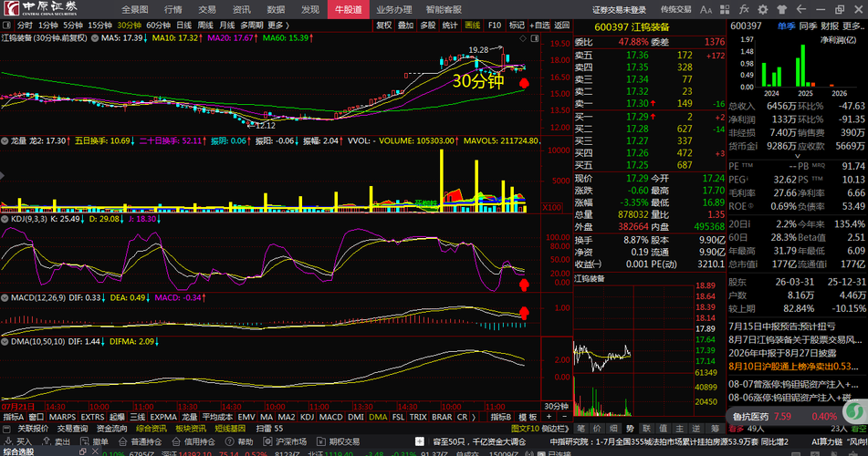Open 信用持仓 credit holdings icon

tap(176, 441)
